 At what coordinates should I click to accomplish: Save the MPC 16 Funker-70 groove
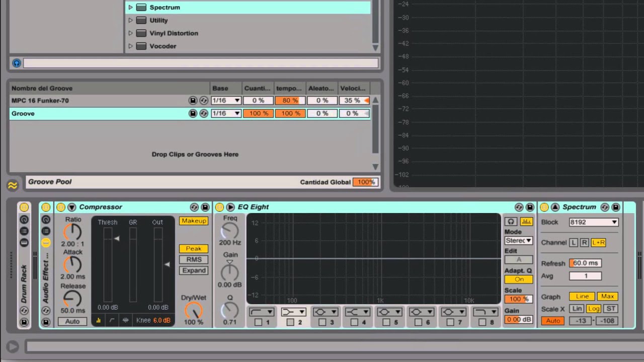point(193,101)
